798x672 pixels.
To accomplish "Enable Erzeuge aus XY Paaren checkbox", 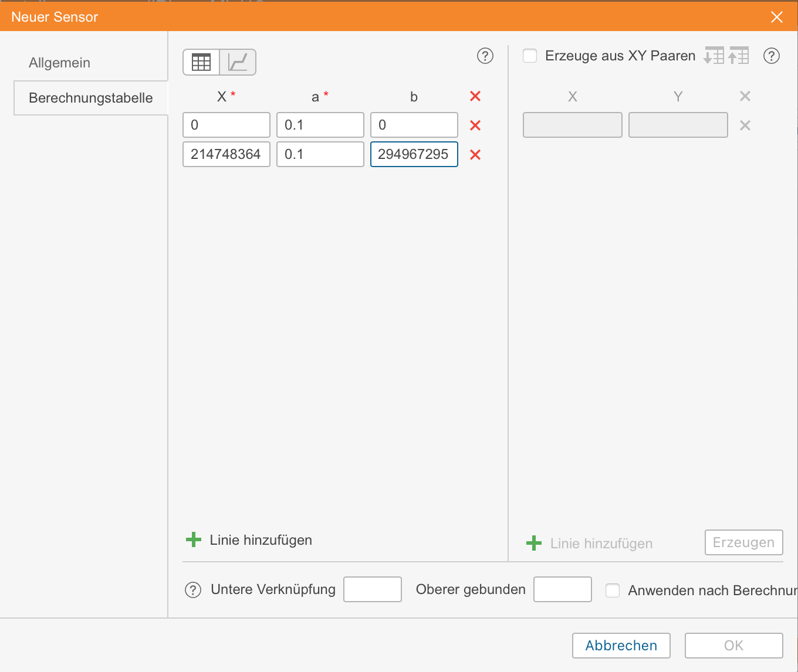I will pos(530,56).
